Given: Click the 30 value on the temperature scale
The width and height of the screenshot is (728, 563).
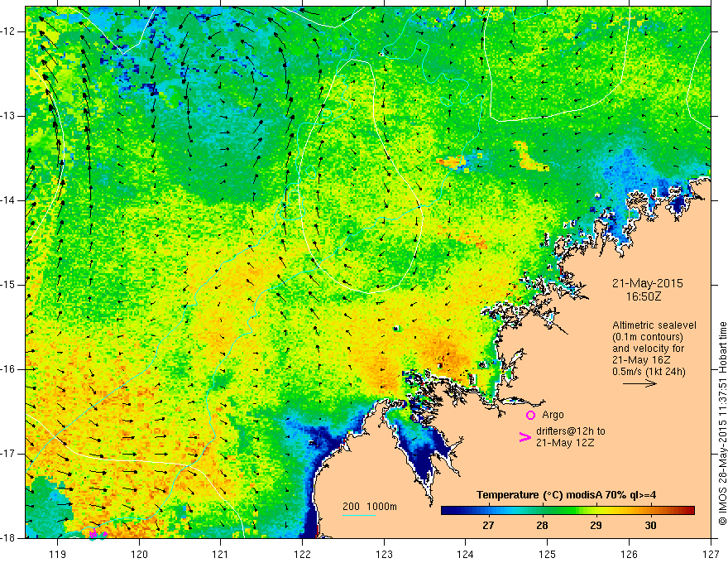Looking at the screenshot, I should pos(650,526).
